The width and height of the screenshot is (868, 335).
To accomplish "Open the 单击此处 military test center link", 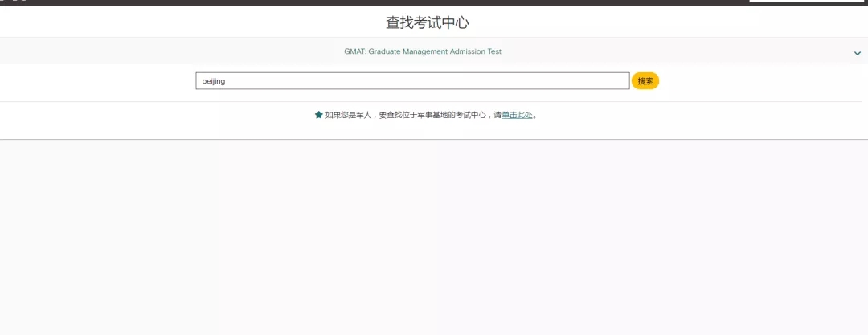I will click(517, 115).
